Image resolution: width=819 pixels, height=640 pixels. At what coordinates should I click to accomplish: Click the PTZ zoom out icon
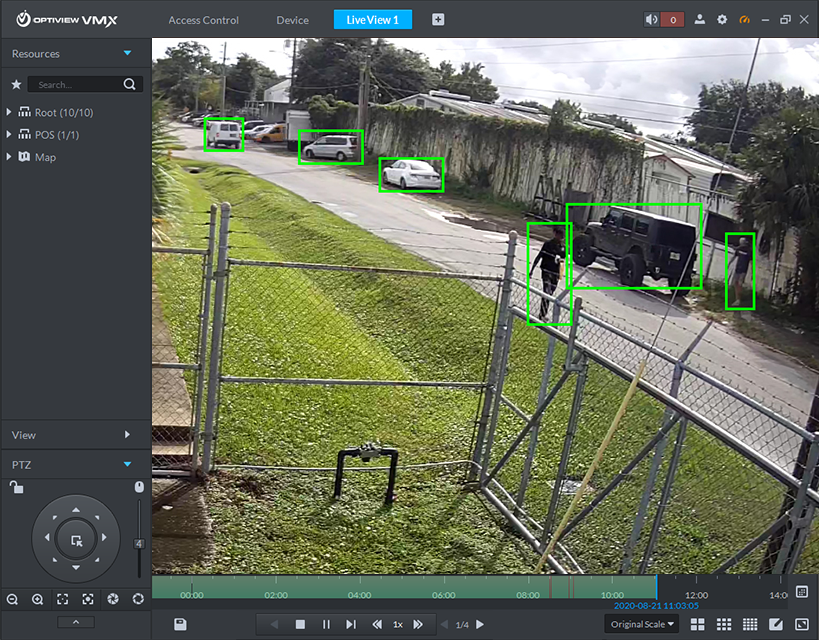click(x=12, y=599)
